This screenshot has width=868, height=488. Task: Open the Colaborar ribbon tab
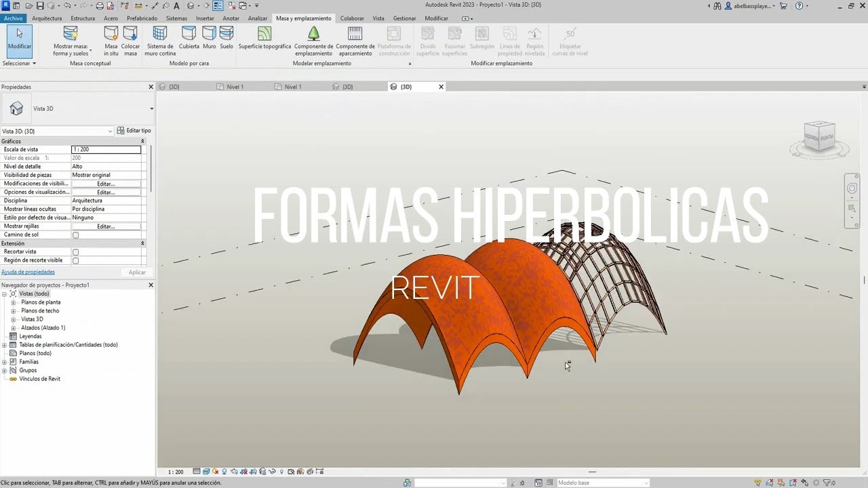pyautogui.click(x=352, y=18)
